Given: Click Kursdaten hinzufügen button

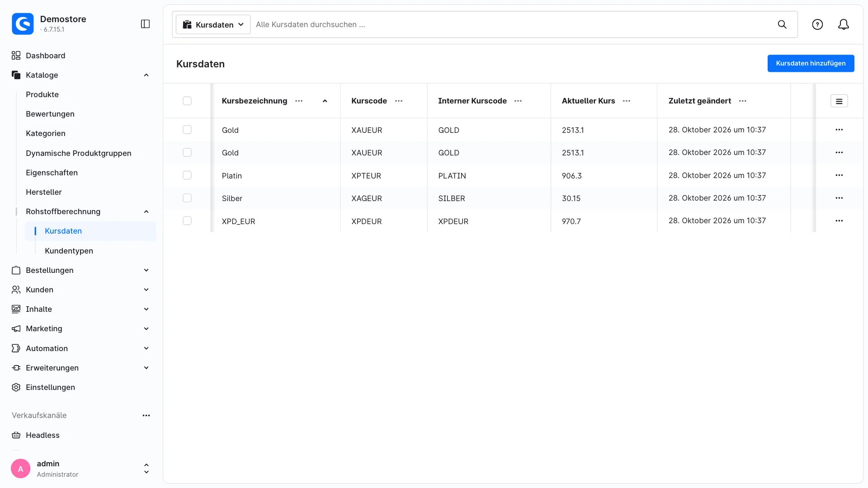Looking at the screenshot, I should [811, 63].
